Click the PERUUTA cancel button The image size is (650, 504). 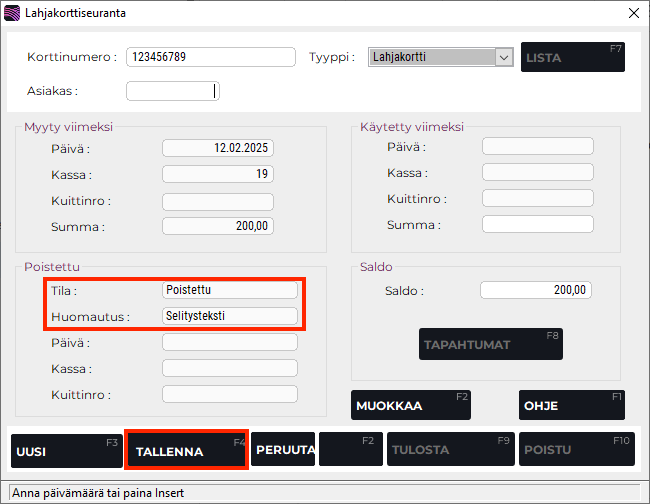click(283, 451)
